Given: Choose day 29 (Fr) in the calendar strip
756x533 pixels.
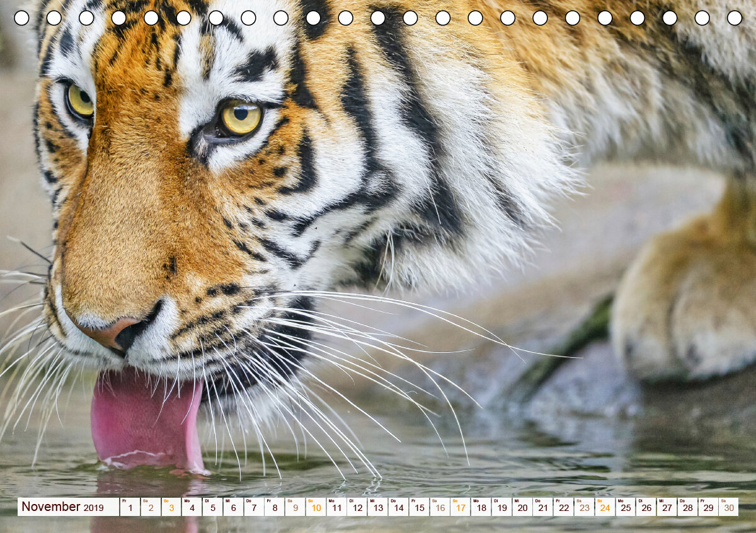Looking at the screenshot, I should [x=707, y=507].
